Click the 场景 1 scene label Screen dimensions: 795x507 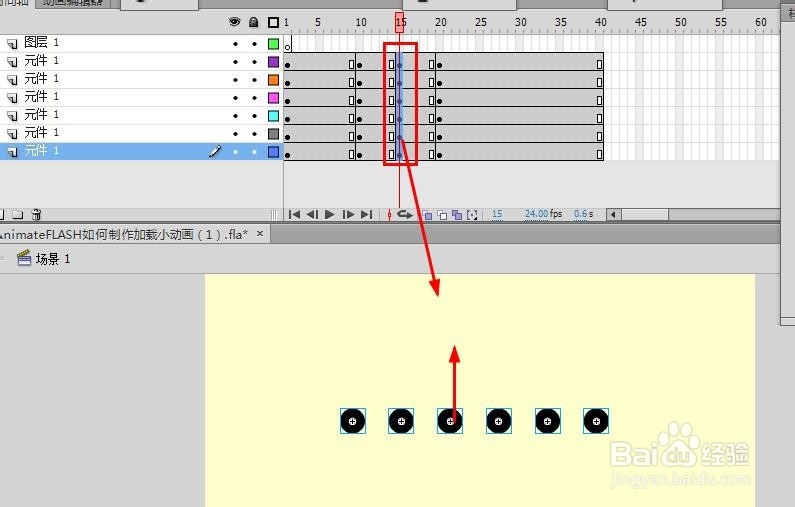53,259
